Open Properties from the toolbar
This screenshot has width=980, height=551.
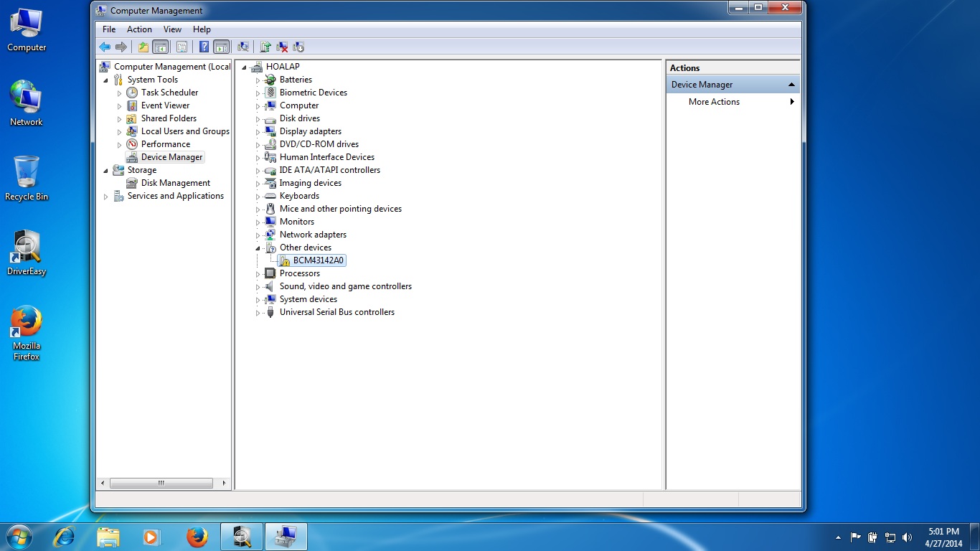(x=182, y=47)
